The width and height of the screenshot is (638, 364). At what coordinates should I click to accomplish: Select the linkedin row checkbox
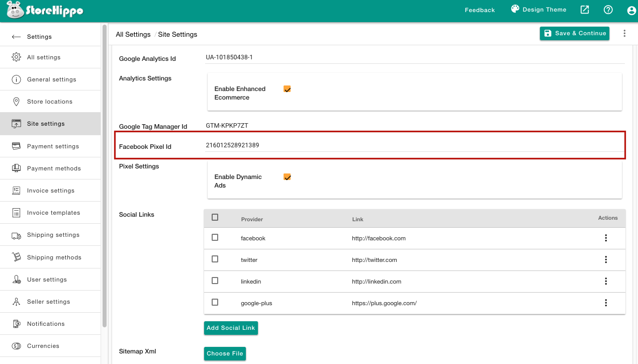[215, 281]
